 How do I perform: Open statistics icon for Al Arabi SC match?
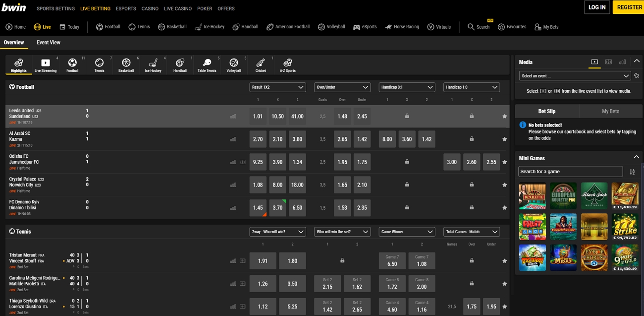[x=233, y=139]
